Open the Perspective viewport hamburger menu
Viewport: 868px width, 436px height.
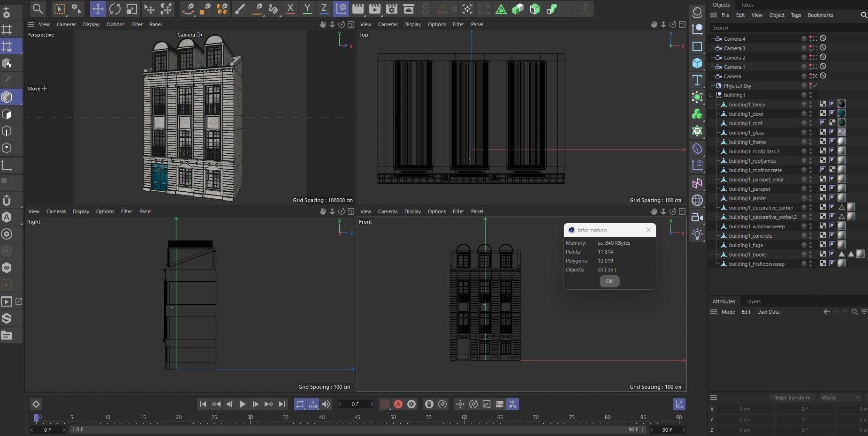(x=31, y=24)
